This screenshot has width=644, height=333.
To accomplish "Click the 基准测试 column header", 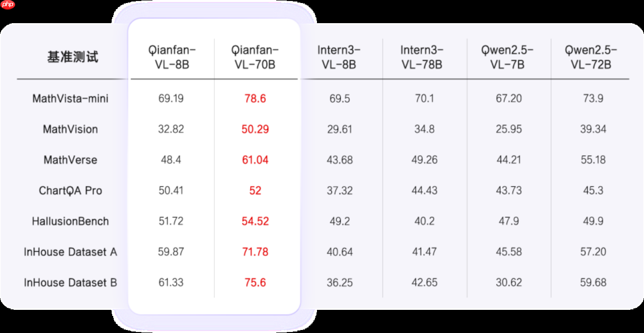I will 72,57.
